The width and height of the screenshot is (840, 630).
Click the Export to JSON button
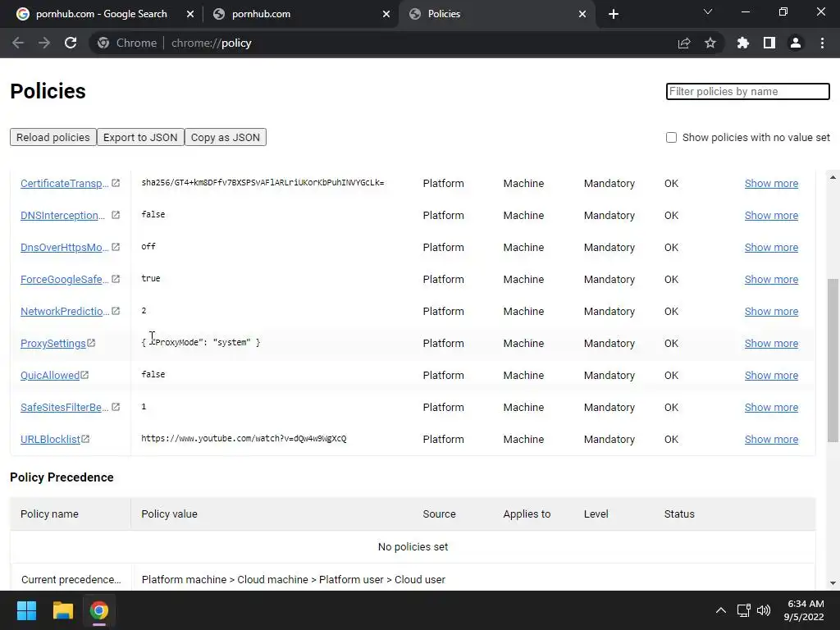coord(140,137)
